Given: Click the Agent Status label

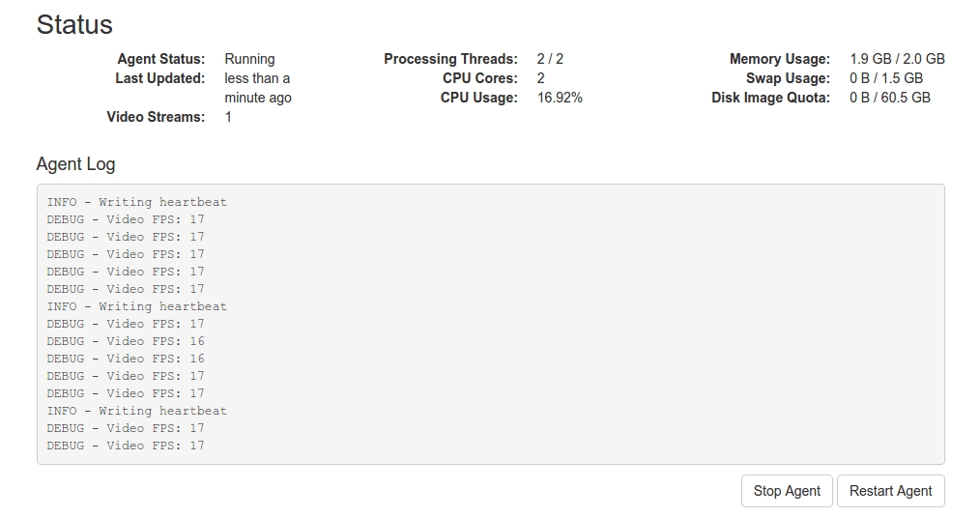Looking at the screenshot, I should 161,59.
